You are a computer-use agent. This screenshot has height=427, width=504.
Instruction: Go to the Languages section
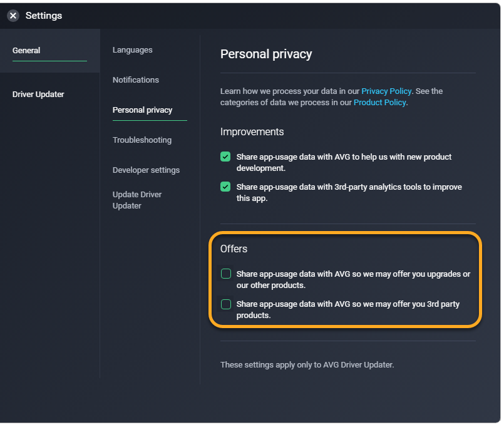(x=132, y=50)
